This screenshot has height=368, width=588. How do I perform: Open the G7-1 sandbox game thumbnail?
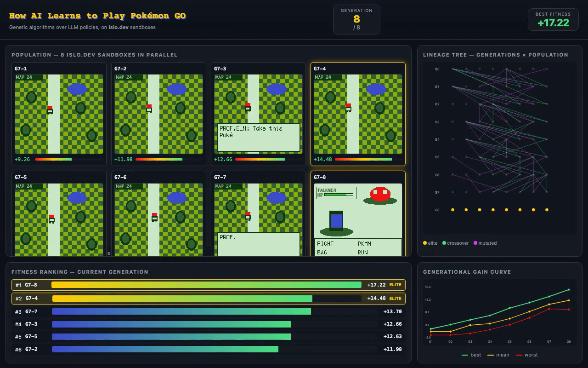[x=59, y=114]
